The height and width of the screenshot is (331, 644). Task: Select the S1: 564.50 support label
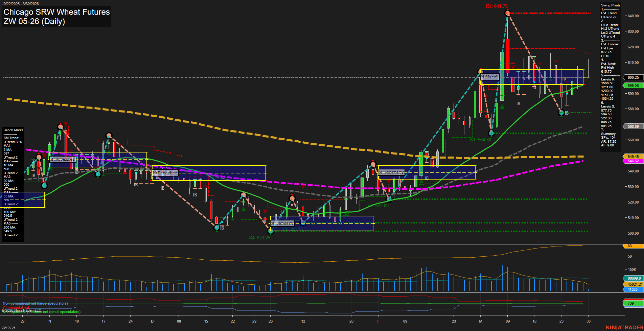pos(480,140)
